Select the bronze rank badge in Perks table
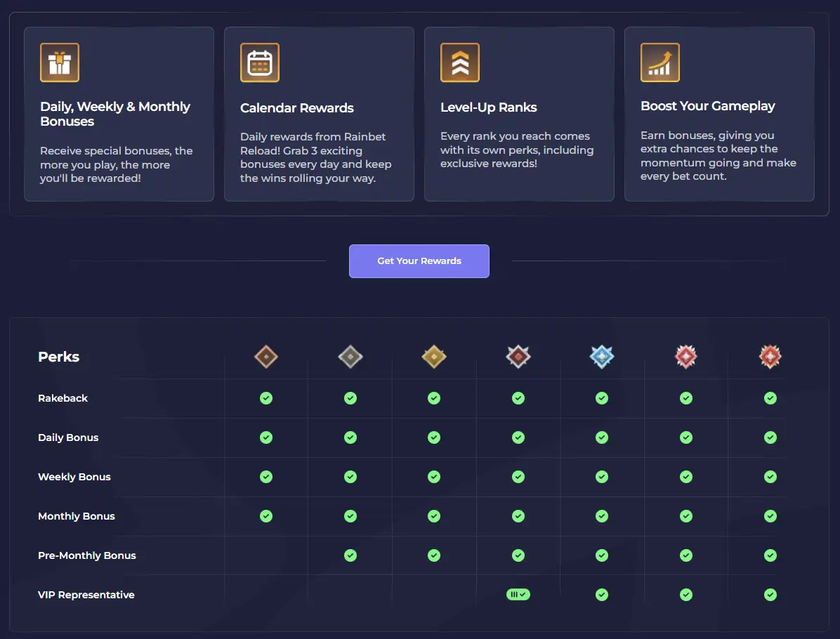The image size is (840, 639). click(265, 356)
